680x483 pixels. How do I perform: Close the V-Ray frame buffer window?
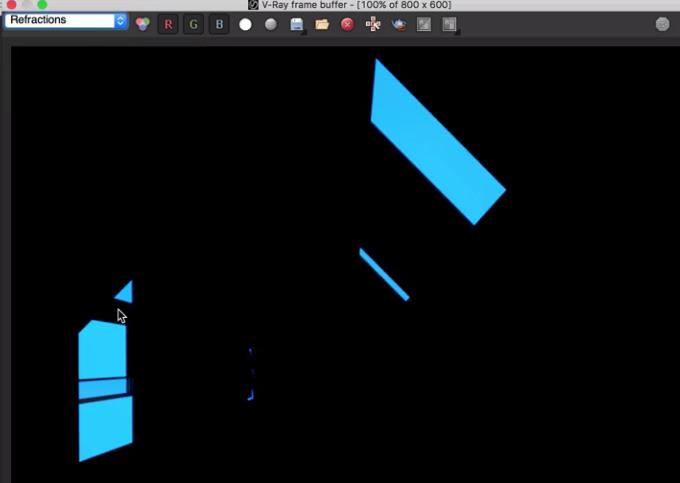coord(11,4)
